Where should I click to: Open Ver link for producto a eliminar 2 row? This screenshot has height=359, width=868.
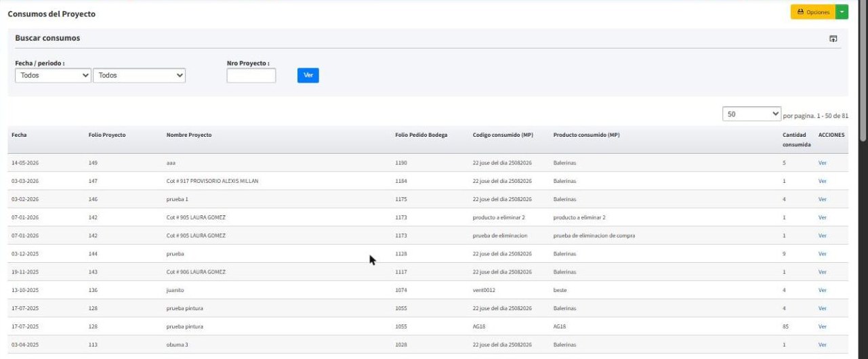click(x=823, y=217)
